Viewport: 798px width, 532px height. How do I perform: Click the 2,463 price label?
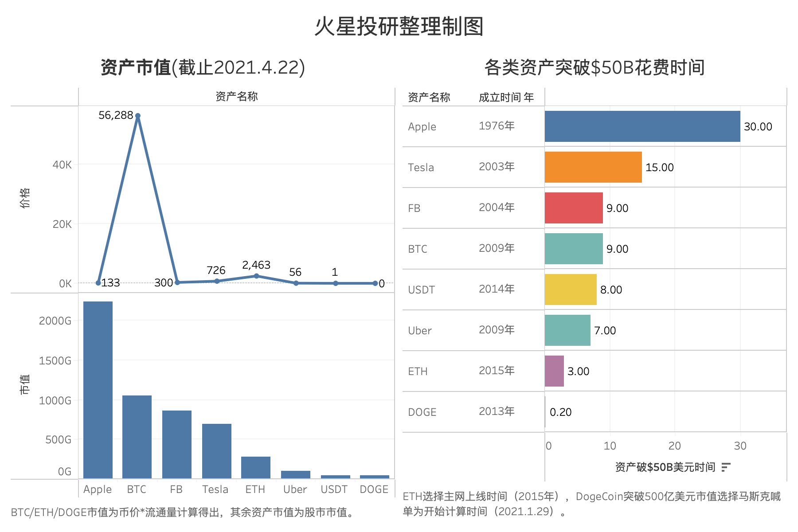[x=256, y=265]
